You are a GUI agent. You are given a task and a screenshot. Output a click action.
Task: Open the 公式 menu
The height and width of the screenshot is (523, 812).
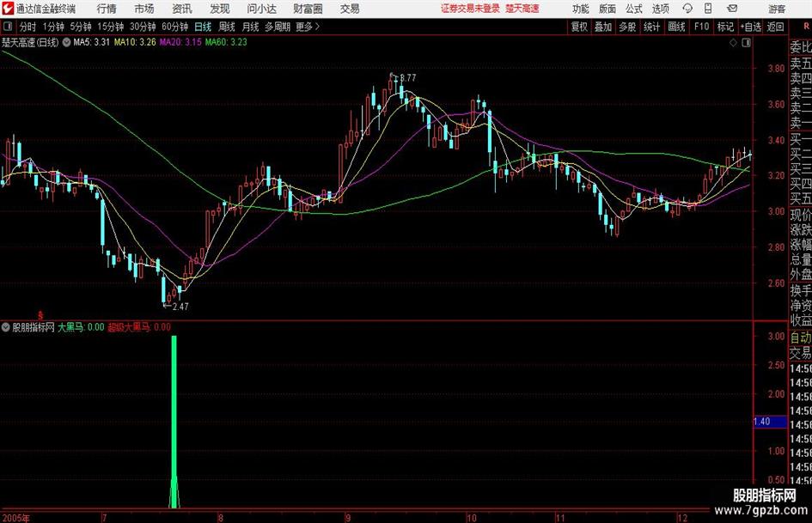point(634,9)
